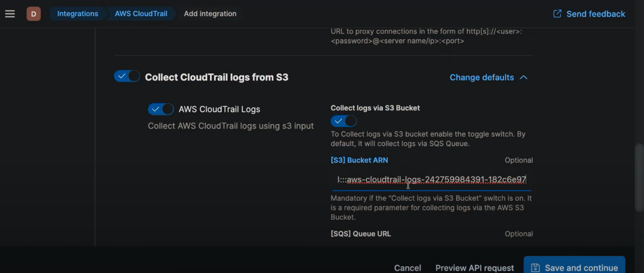Viewport: 644px width, 273px height.
Task: Go to Integrations breadcrumb
Action: tap(78, 14)
